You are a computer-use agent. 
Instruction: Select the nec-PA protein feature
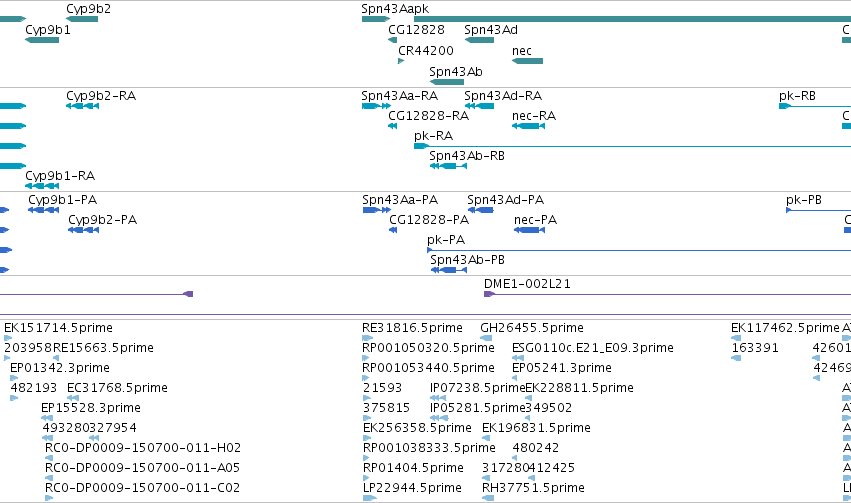[529, 230]
